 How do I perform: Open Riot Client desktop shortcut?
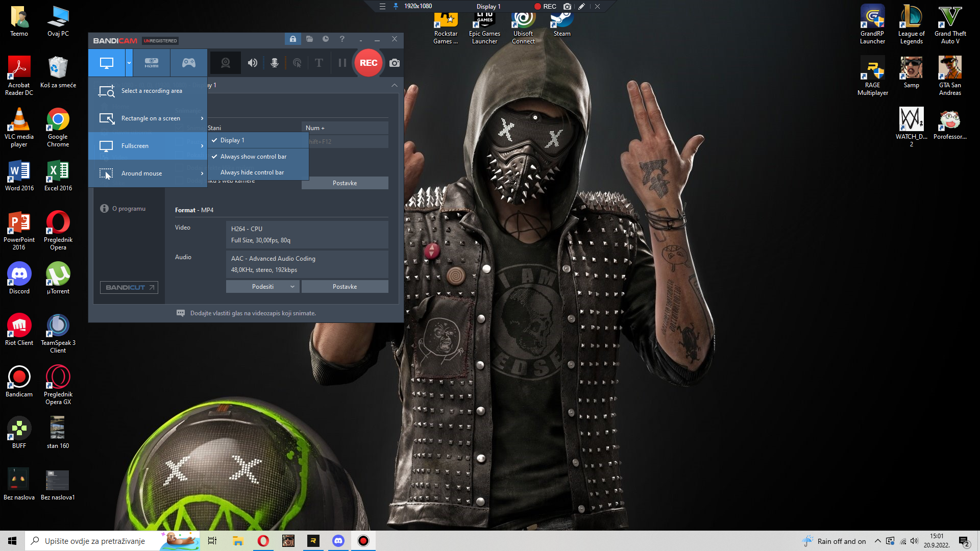click(19, 330)
